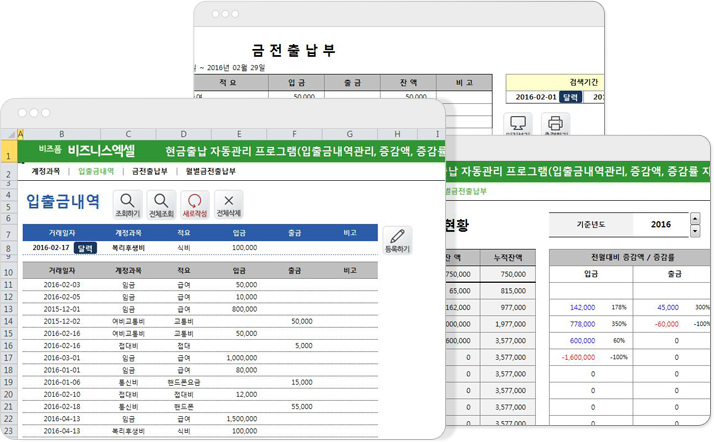Click the 금전출납부 title in back window
Screen dimensions: 714x442
[294, 50]
